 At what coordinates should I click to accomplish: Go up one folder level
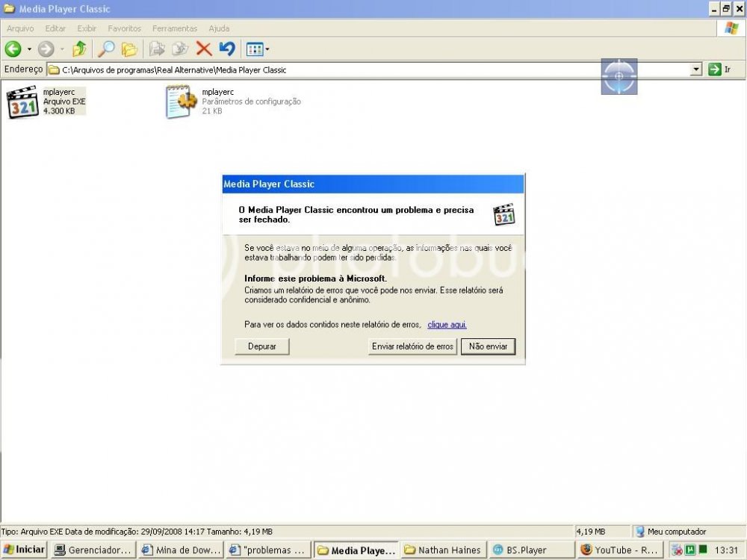coord(78,49)
